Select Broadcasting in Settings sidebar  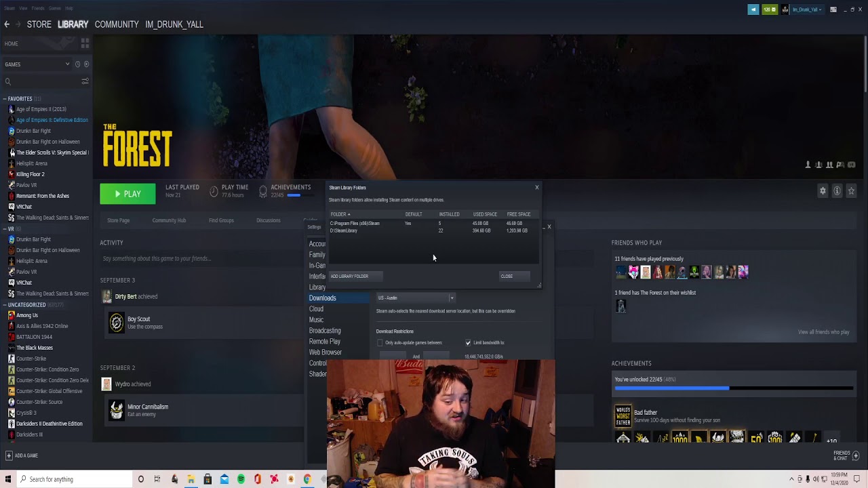coord(325,331)
